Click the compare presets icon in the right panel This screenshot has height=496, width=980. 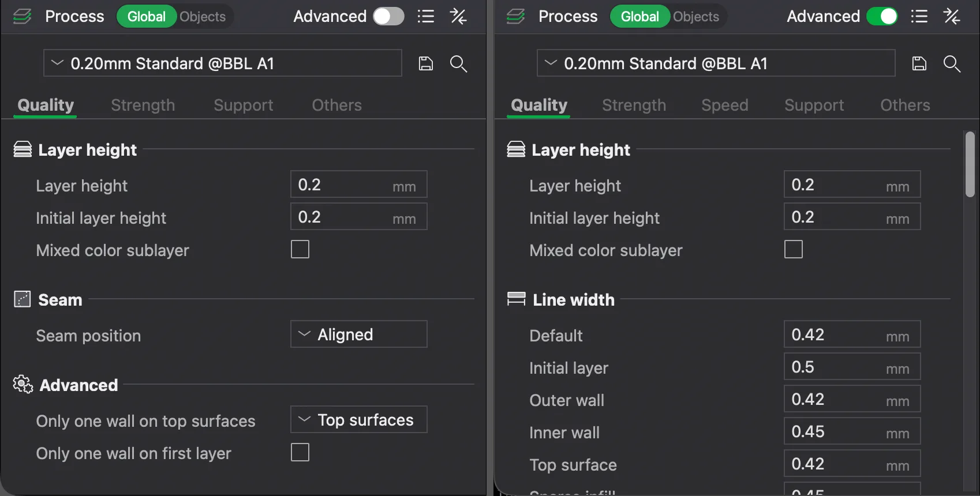coord(952,16)
